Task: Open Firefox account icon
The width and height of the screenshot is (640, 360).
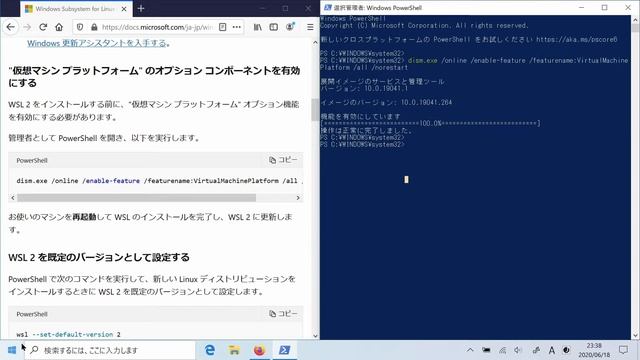Action: 290,27
